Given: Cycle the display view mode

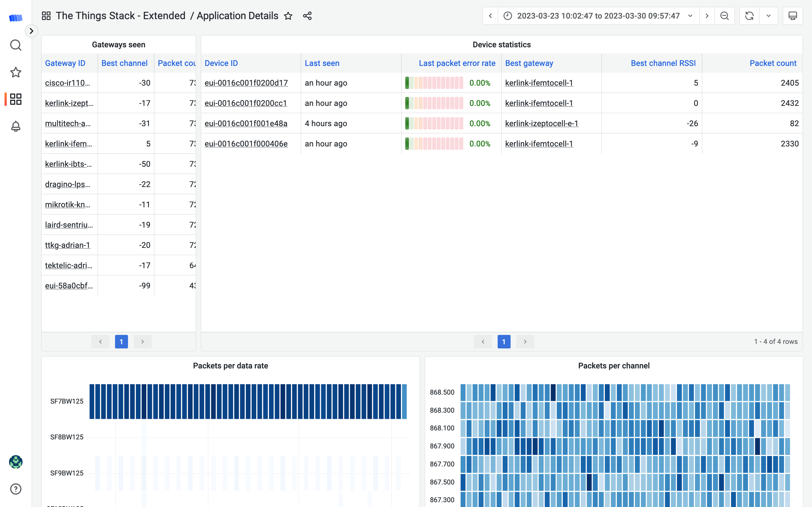Looking at the screenshot, I should tap(793, 16).
